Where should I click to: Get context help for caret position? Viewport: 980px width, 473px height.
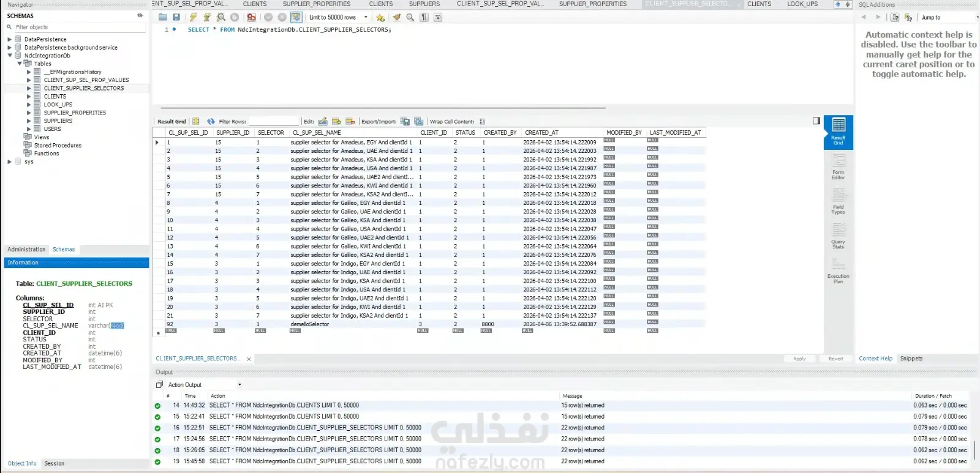click(895, 17)
